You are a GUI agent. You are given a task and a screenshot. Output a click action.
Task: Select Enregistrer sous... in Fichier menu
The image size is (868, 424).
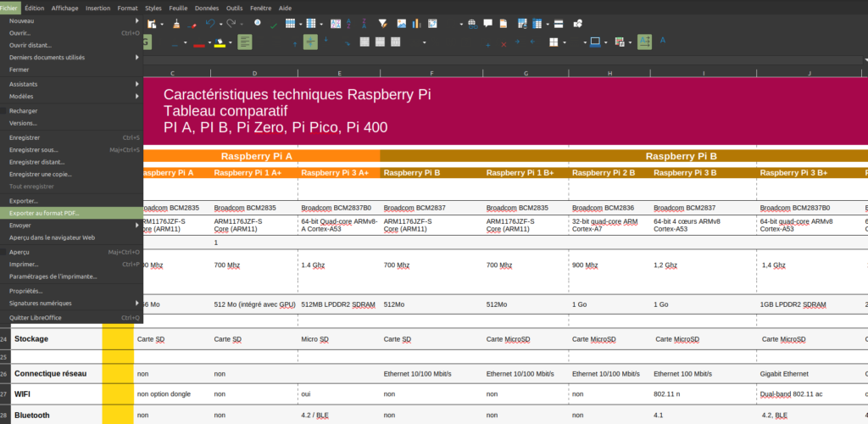(71, 149)
